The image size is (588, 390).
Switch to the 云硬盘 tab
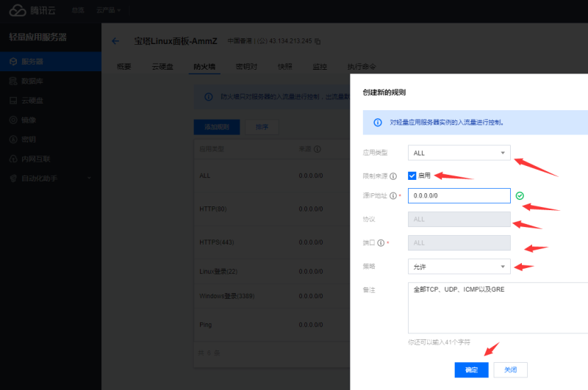(x=162, y=67)
